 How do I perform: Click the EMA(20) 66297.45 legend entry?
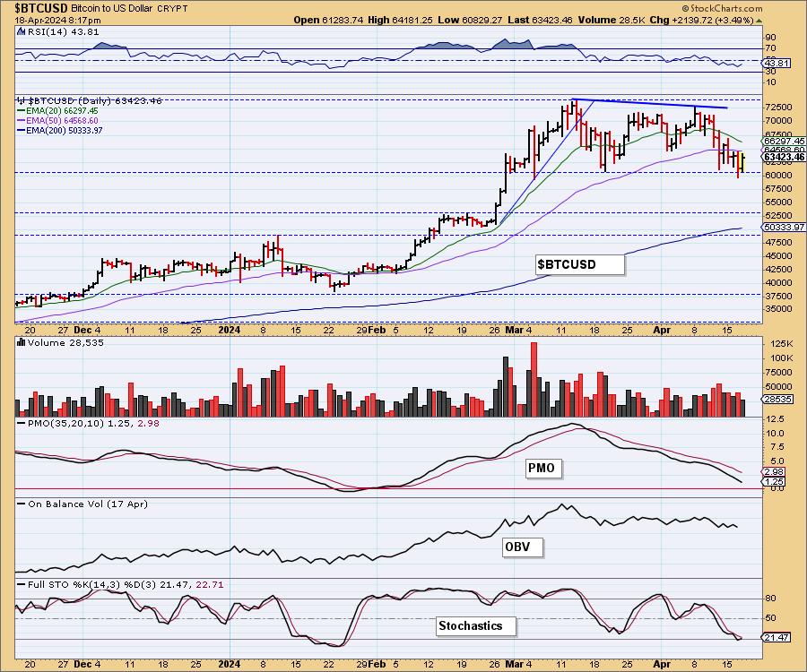62,110
